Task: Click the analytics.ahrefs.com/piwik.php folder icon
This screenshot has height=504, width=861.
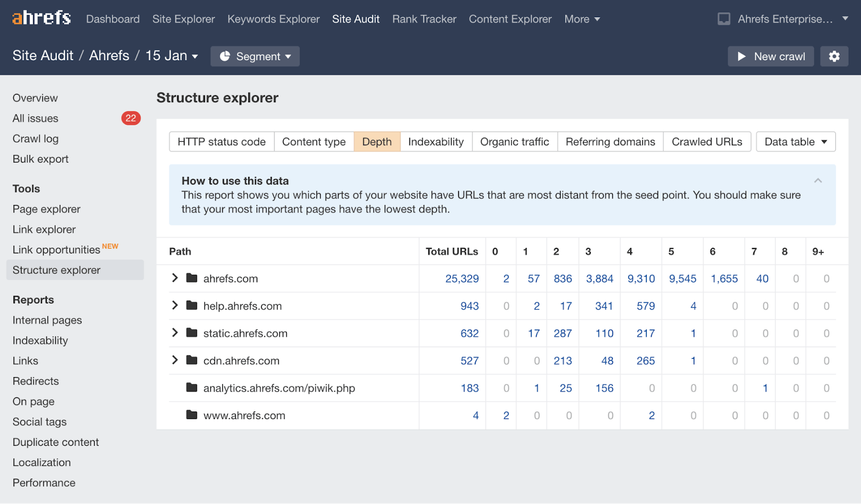Action: [x=192, y=388]
